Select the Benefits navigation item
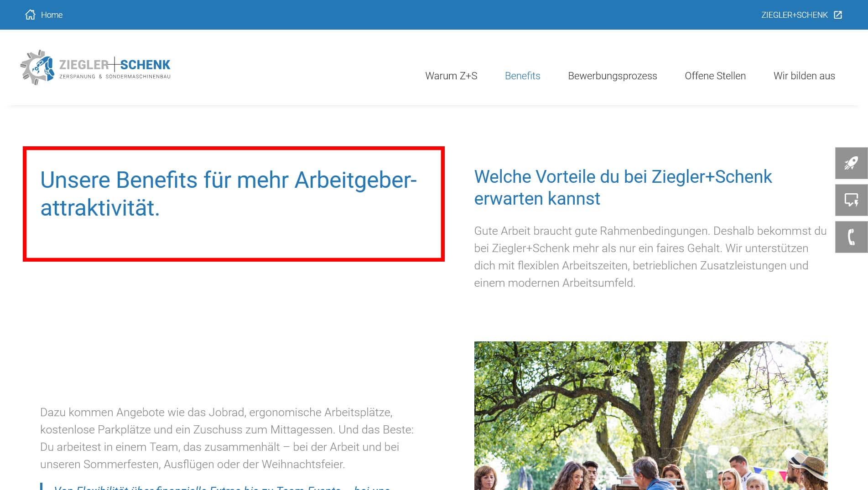 [522, 76]
